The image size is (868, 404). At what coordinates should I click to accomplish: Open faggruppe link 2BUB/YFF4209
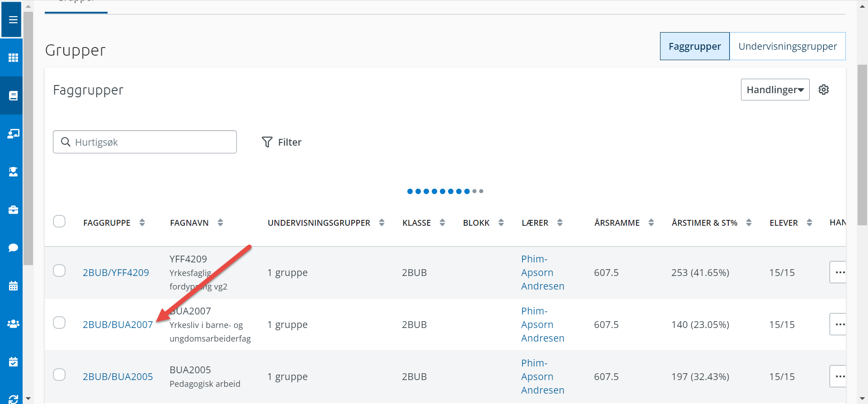(x=116, y=272)
